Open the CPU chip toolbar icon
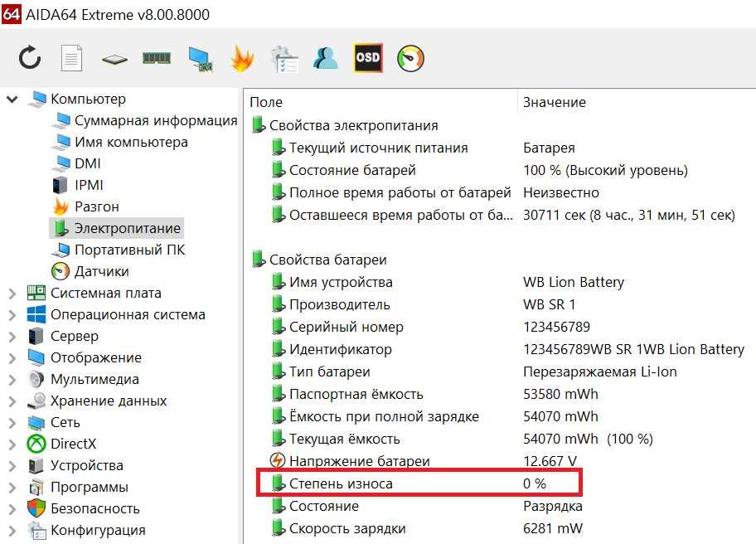Image resolution: width=756 pixels, height=544 pixels. pos(114,60)
